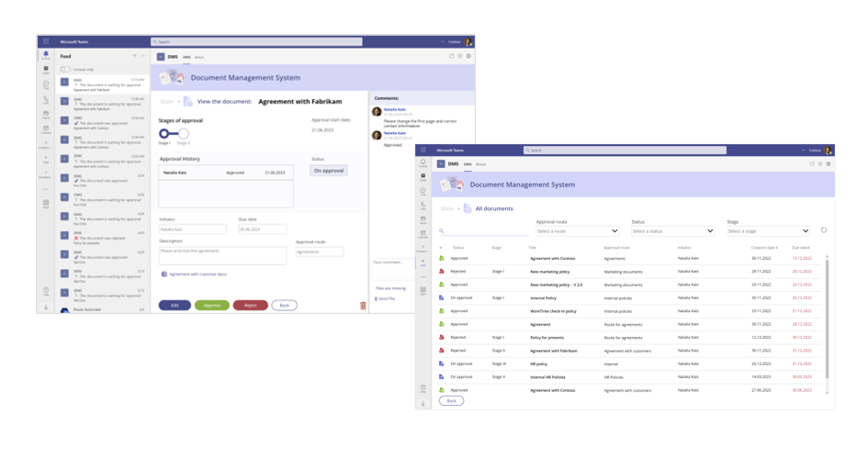Image resolution: width=868 pixels, height=470 pixels.
Task: Open Power Automate item in Feed
Action: coord(103,309)
